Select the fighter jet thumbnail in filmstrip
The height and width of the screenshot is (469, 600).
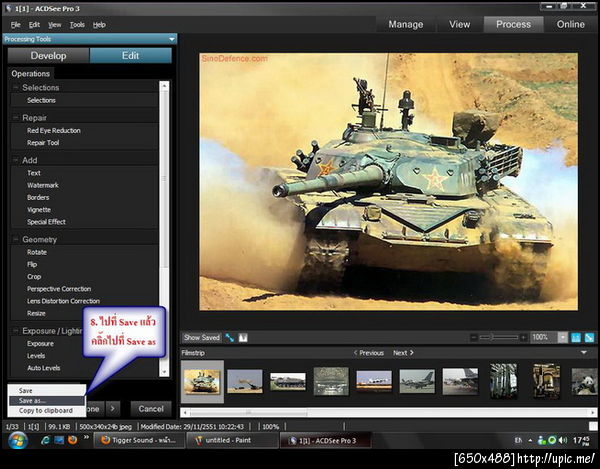417,381
